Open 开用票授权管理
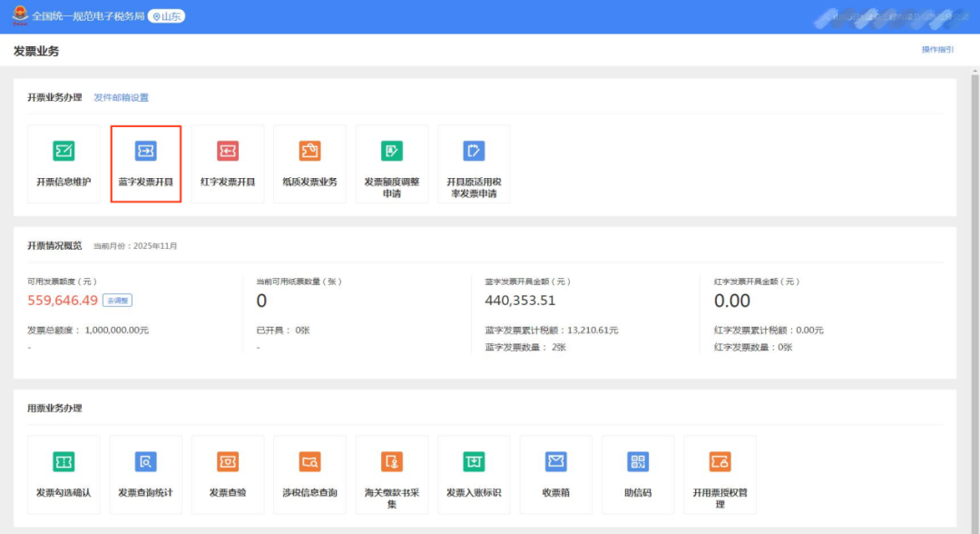The width and height of the screenshot is (980, 534). pyautogui.click(x=720, y=473)
